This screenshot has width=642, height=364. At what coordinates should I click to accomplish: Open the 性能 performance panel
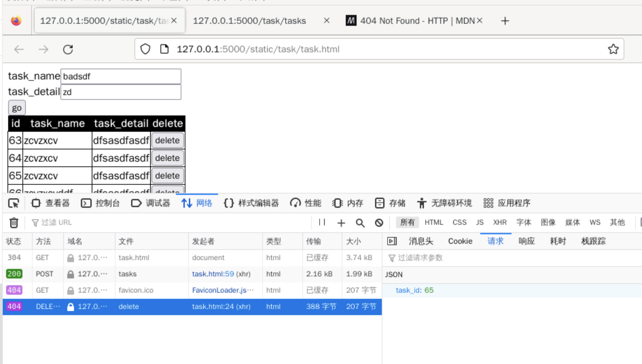pyautogui.click(x=306, y=203)
